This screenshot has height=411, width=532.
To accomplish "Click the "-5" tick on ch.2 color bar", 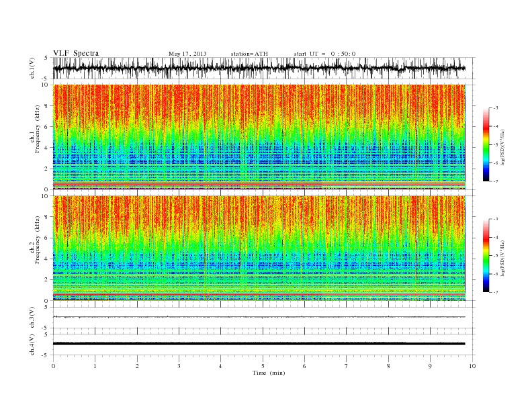I will click(496, 256).
